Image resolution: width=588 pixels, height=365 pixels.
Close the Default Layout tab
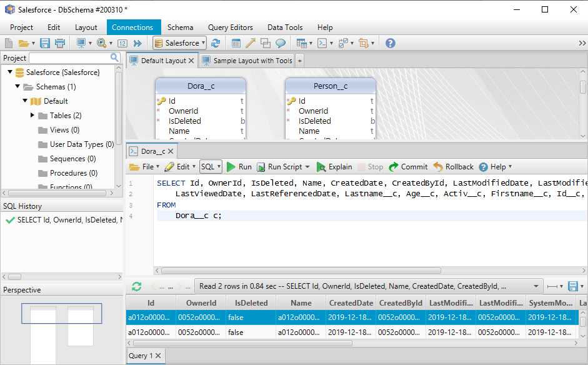[191, 61]
